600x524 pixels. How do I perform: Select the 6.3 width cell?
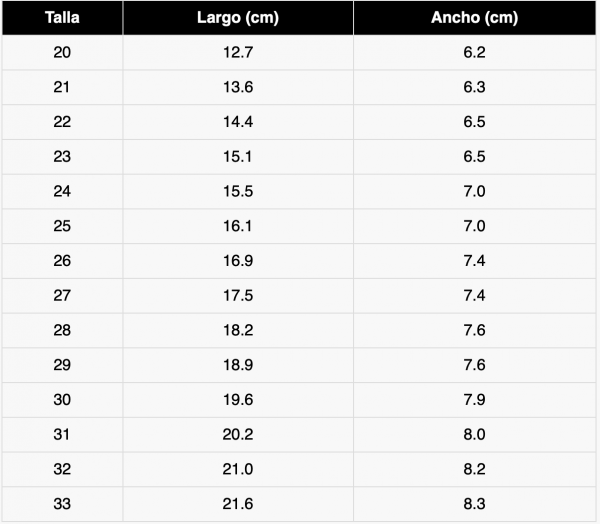pyautogui.click(x=475, y=88)
